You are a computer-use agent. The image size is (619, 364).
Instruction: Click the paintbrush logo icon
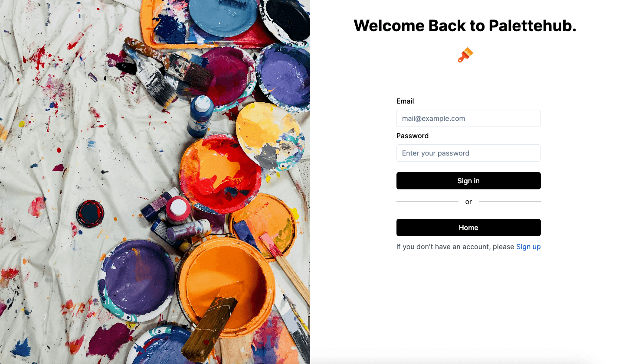465,55
